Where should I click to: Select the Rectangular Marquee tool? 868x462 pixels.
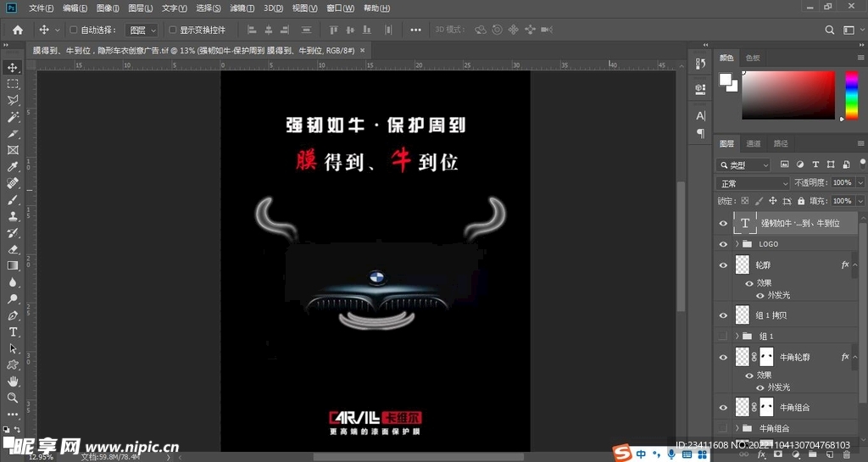coord(12,84)
